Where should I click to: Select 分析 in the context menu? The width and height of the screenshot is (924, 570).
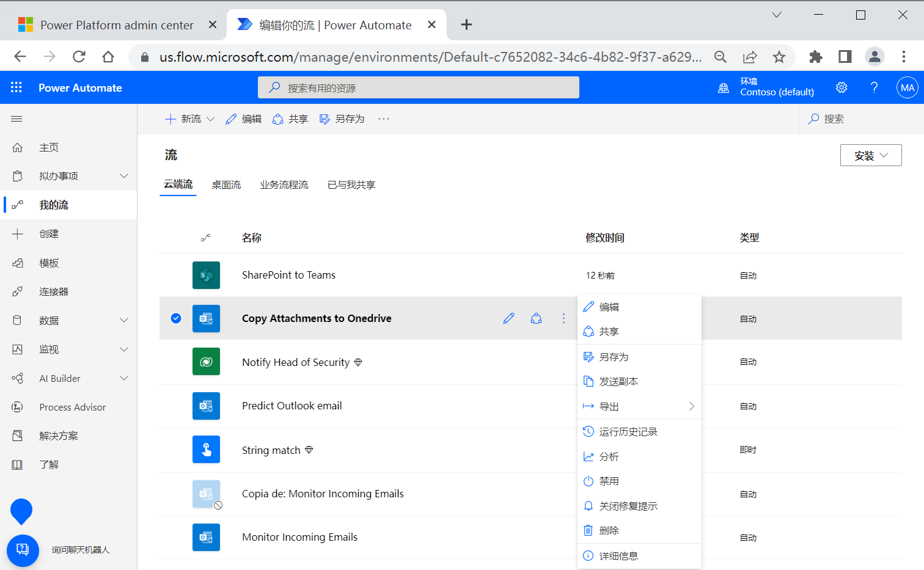click(639, 456)
